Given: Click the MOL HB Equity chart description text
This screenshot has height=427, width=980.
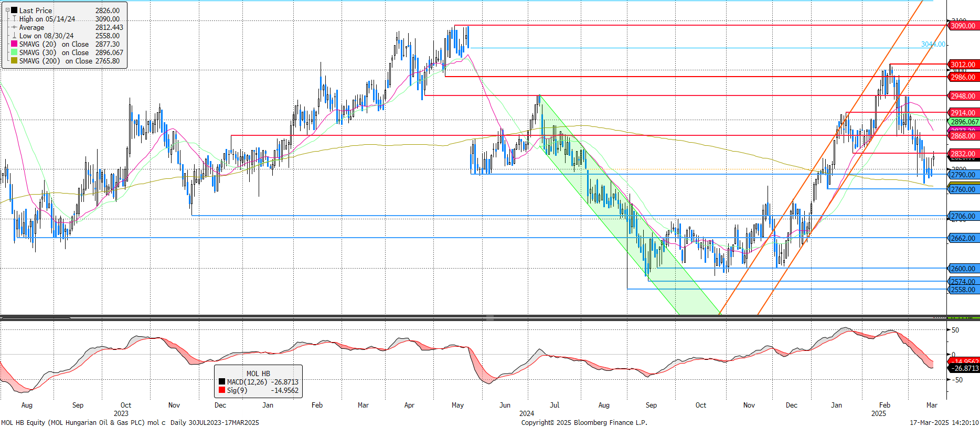Looking at the screenshot, I should (x=130, y=422).
